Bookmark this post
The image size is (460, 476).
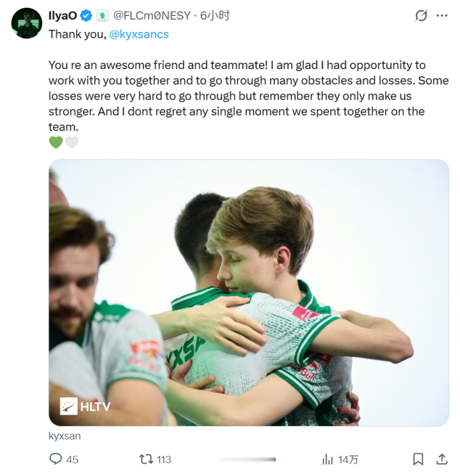point(418,459)
